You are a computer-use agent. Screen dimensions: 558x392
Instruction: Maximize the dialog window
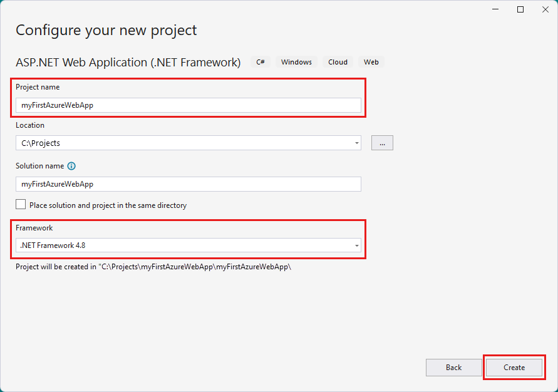click(x=520, y=9)
